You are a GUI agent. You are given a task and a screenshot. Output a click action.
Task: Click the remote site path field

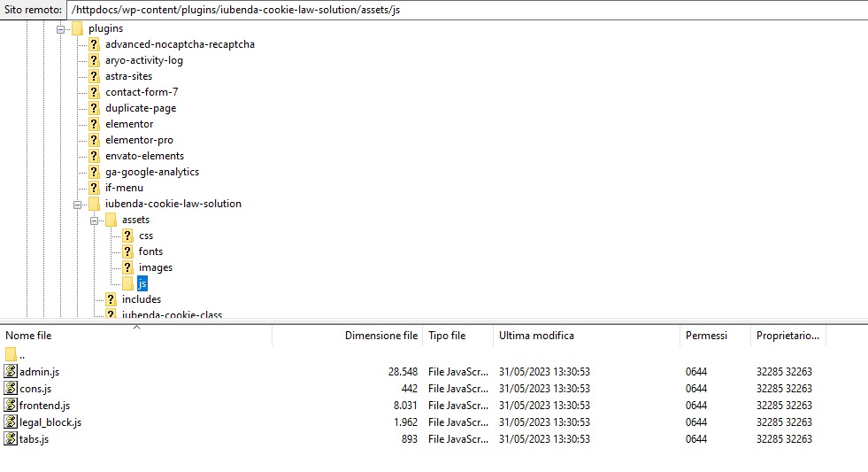pos(466,10)
